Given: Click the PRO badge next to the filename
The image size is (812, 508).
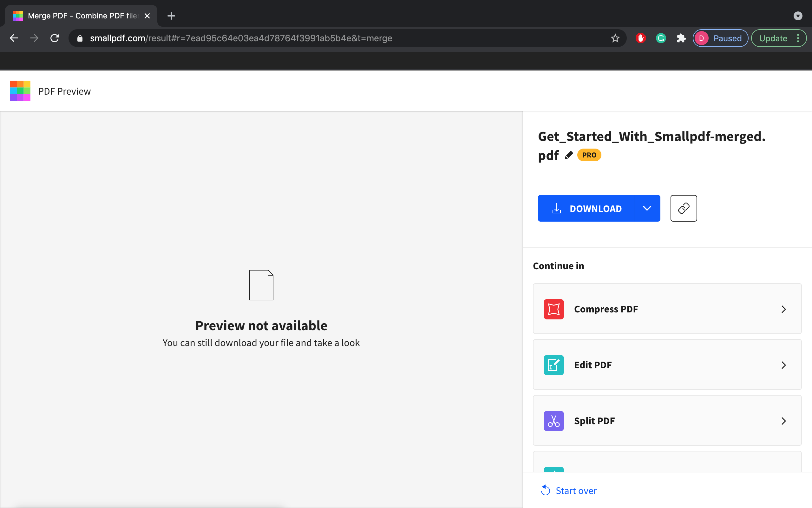Looking at the screenshot, I should pos(589,155).
